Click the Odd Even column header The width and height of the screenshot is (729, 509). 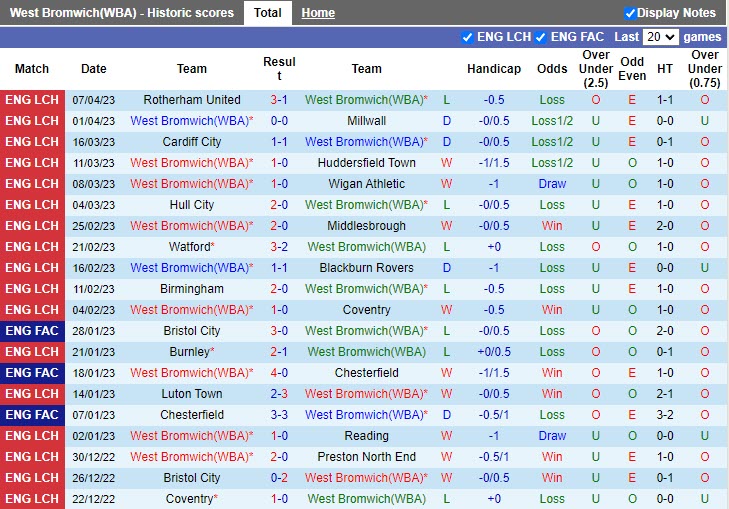coord(632,69)
